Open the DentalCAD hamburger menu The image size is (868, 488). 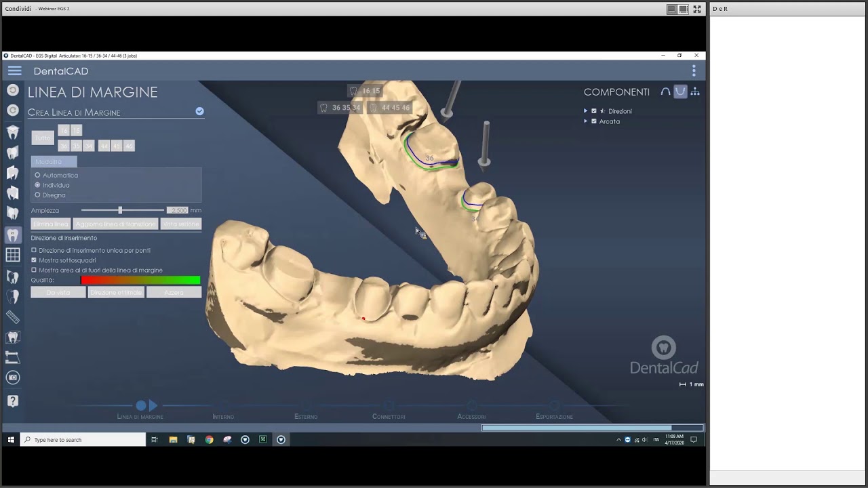[x=14, y=71]
